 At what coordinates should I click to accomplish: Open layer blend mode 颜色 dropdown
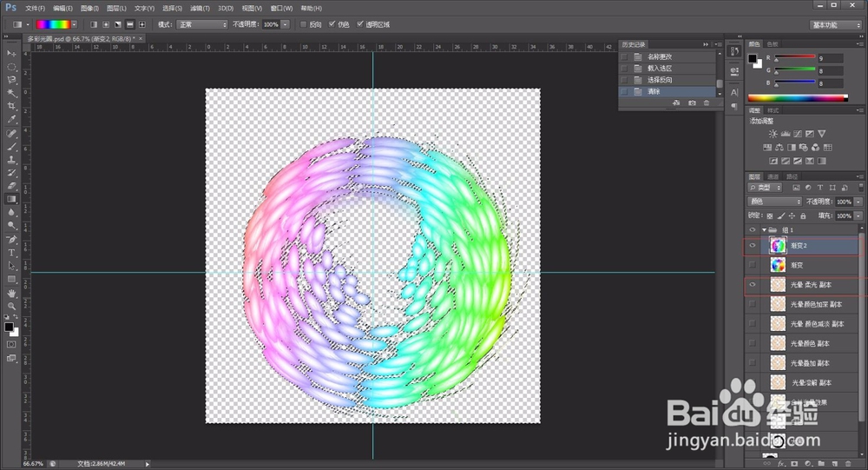pyautogui.click(x=774, y=202)
